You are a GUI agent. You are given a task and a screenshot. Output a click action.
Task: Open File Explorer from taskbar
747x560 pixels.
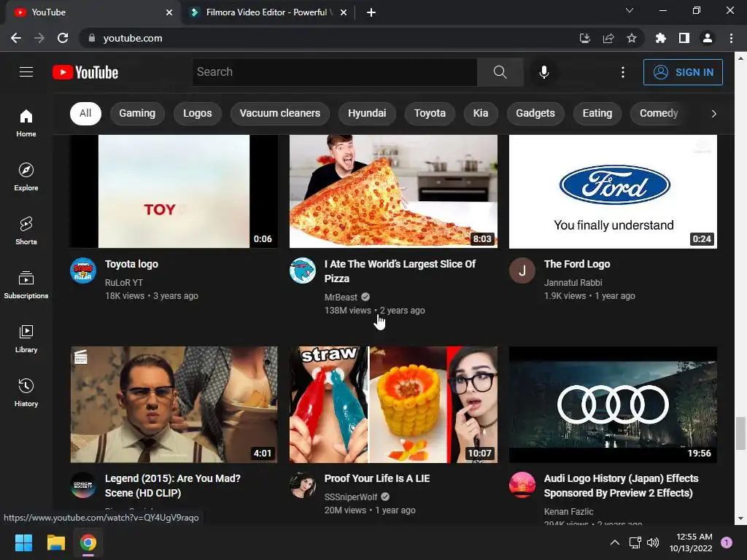click(x=55, y=542)
